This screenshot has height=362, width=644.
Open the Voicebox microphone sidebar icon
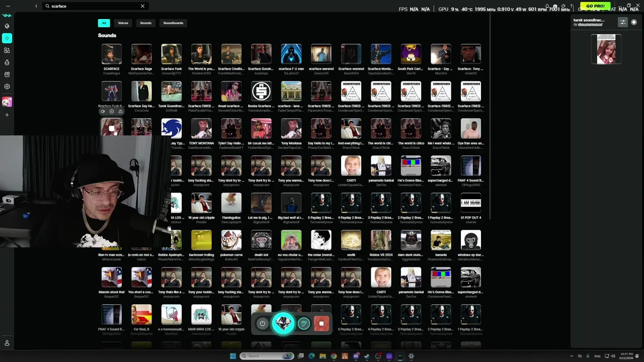7,26
